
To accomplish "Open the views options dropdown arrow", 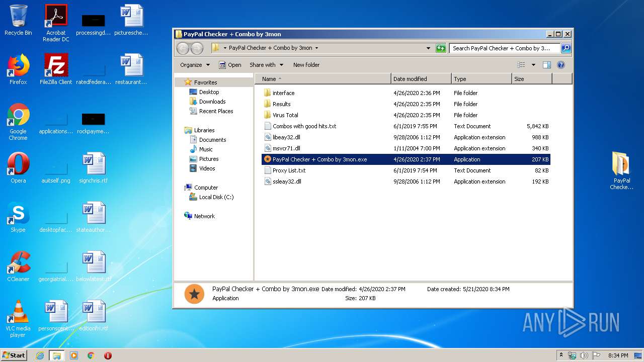I will [x=533, y=65].
